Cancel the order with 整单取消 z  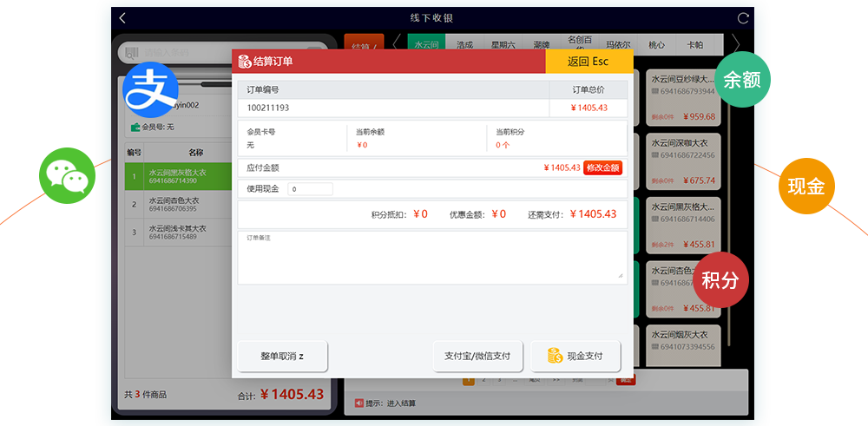click(282, 356)
